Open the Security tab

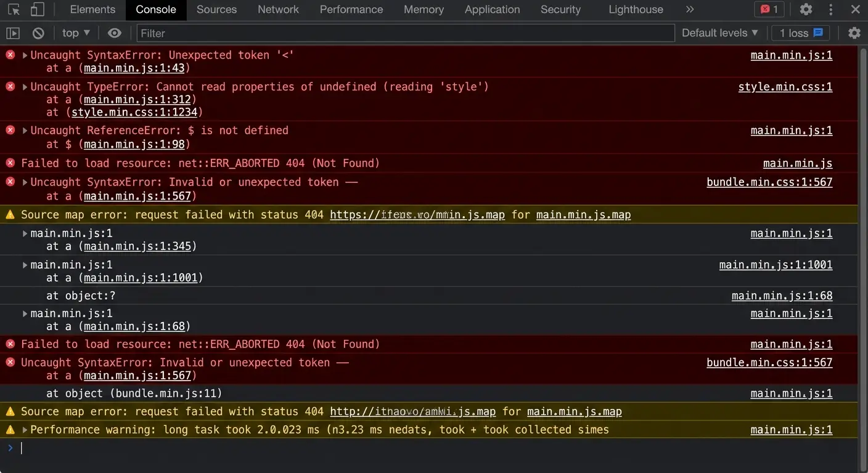(x=560, y=10)
